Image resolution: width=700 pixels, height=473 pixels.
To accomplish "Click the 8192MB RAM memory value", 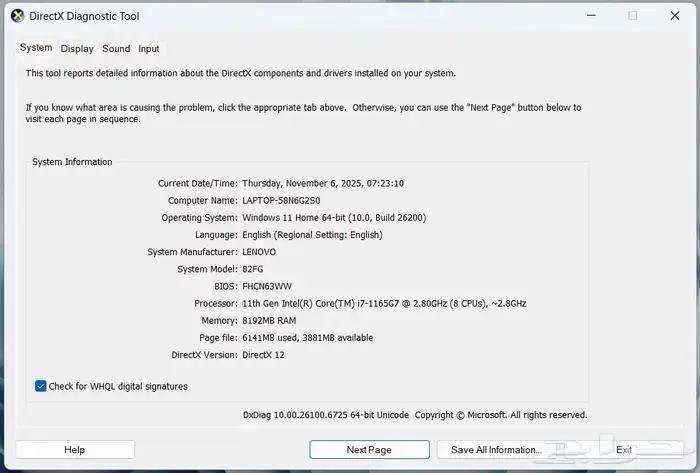I will pos(269,320).
